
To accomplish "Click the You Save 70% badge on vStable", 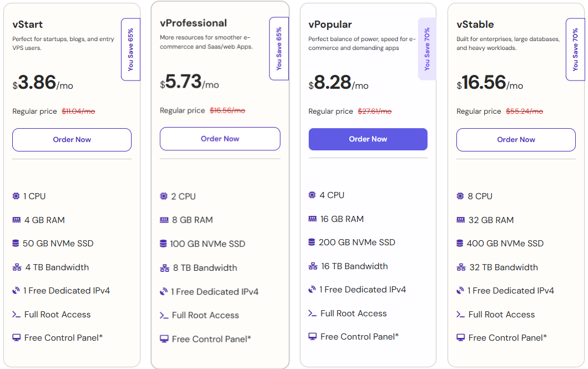I will coord(575,49).
